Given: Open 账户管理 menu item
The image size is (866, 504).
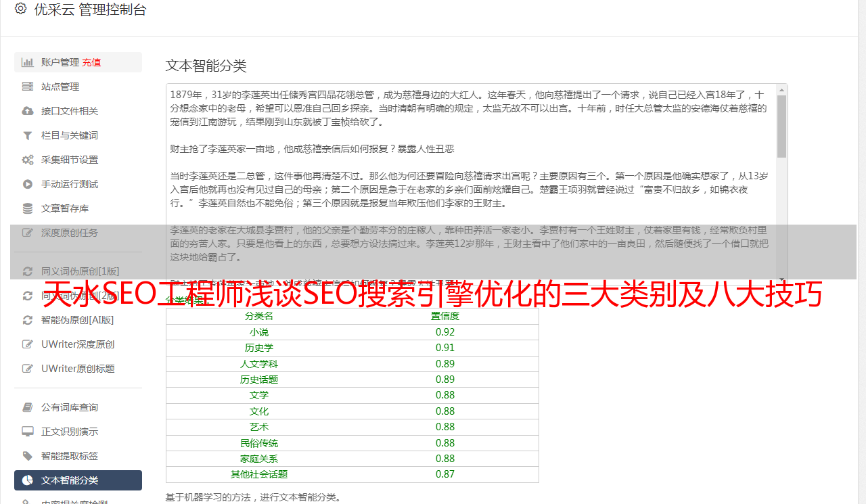Looking at the screenshot, I should coord(78,62).
